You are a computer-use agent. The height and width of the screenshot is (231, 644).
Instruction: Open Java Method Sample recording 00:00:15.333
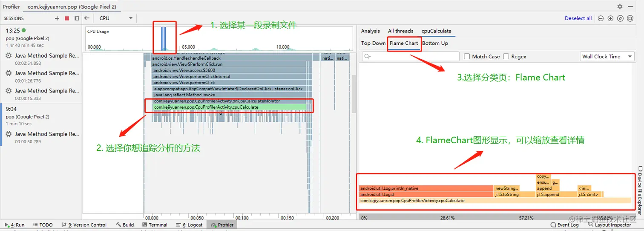(41, 94)
